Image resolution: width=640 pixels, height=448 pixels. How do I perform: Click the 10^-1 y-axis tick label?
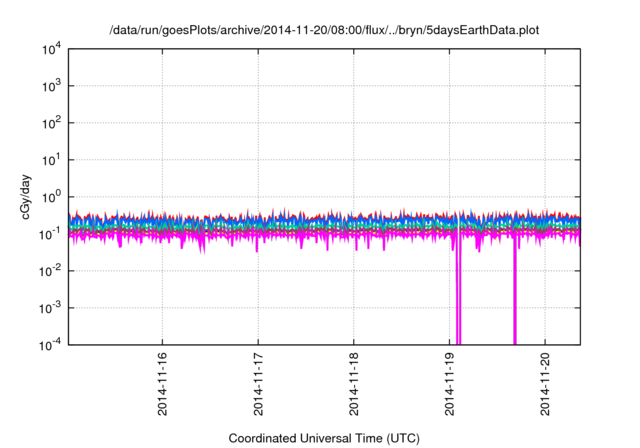(x=50, y=235)
